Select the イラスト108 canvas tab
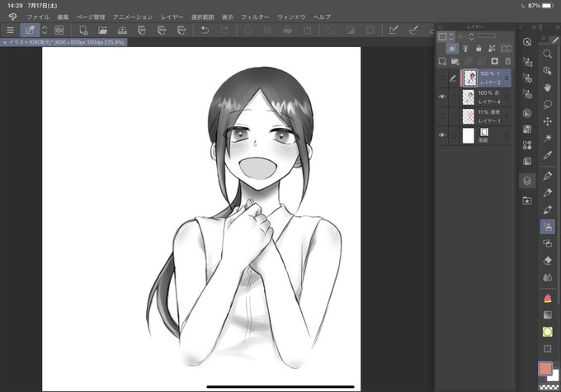The image size is (561, 392). point(64,42)
